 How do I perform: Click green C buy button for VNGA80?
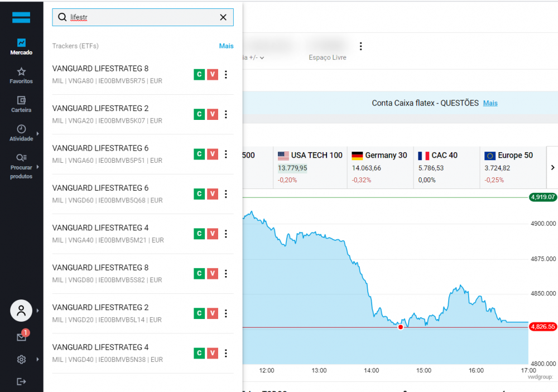coord(199,75)
